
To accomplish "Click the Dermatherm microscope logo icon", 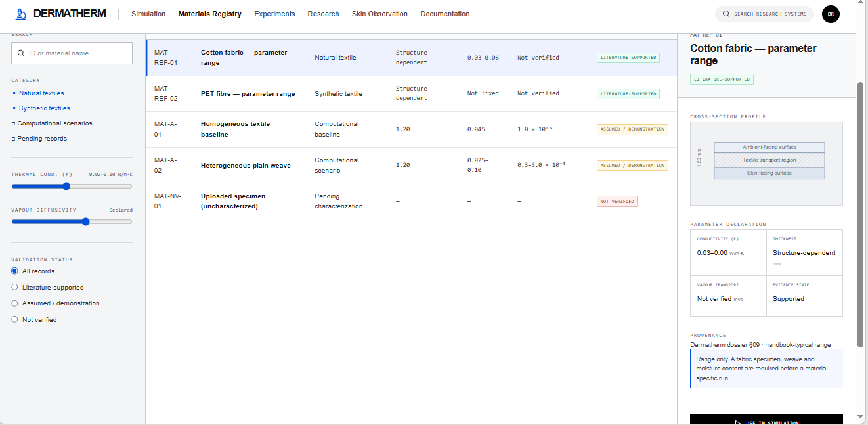I will 22,14.
